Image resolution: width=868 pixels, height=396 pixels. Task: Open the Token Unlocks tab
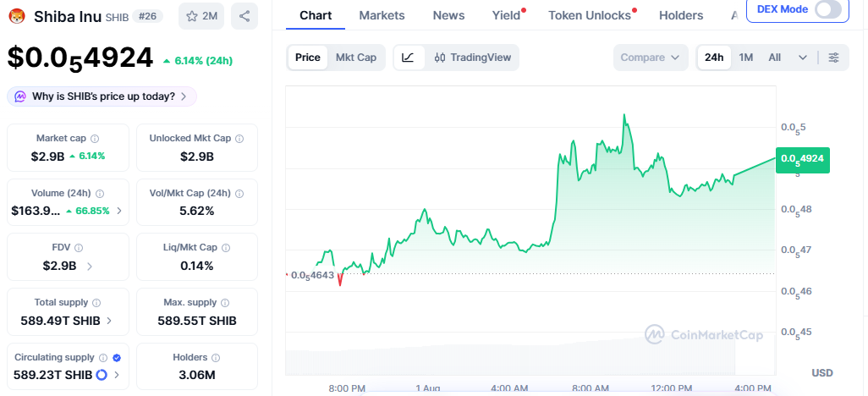[590, 15]
